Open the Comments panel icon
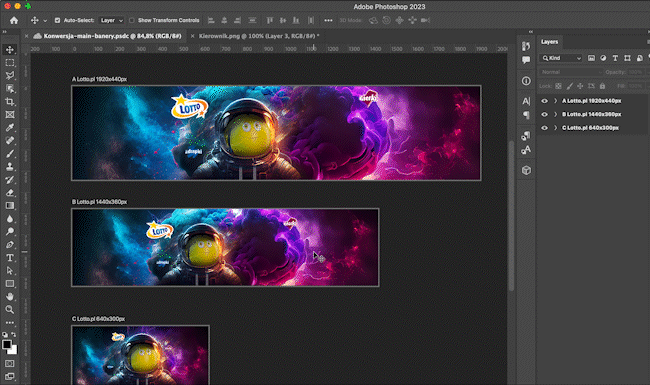Screen dimensions: 650x385 coord(526,60)
